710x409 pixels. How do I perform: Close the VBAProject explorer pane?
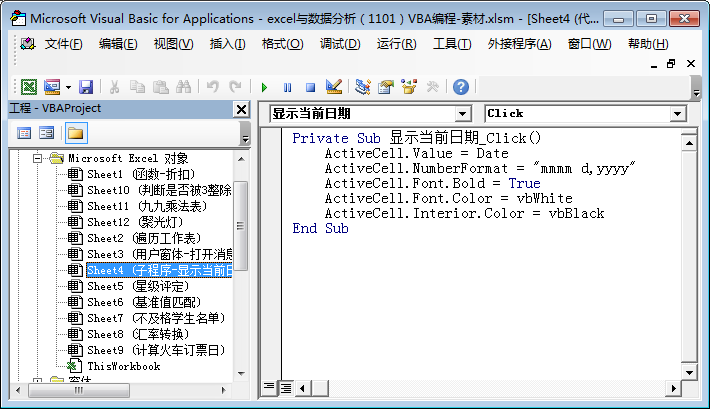(x=241, y=109)
